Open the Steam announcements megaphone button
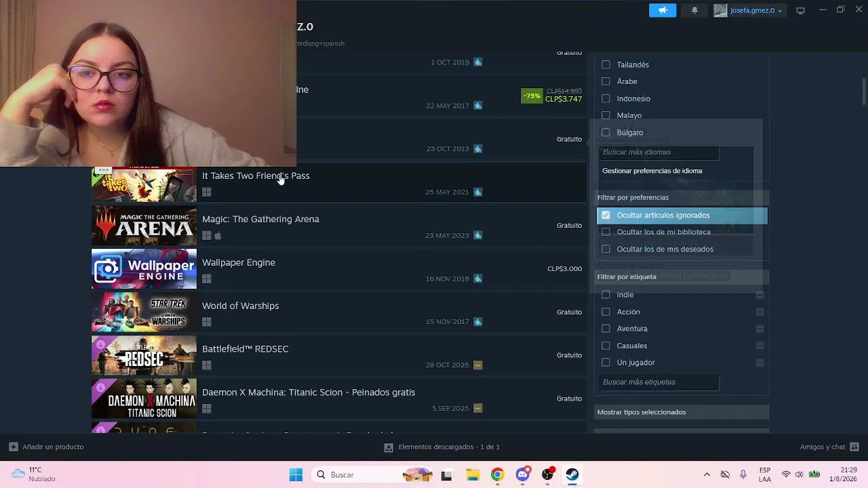The height and width of the screenshot is (488, 868). point(663,10)
